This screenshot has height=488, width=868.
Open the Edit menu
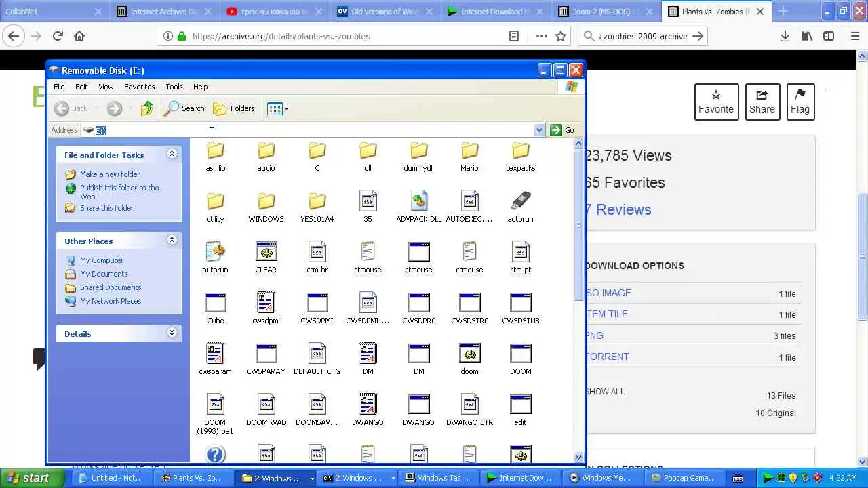click(x=81, y=87)
